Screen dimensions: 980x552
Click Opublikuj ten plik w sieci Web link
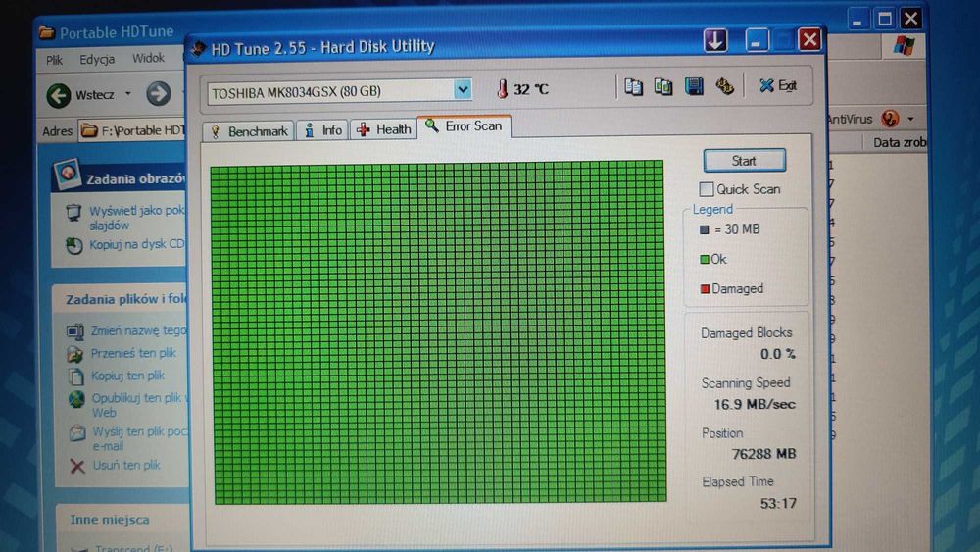pos(139,405)
